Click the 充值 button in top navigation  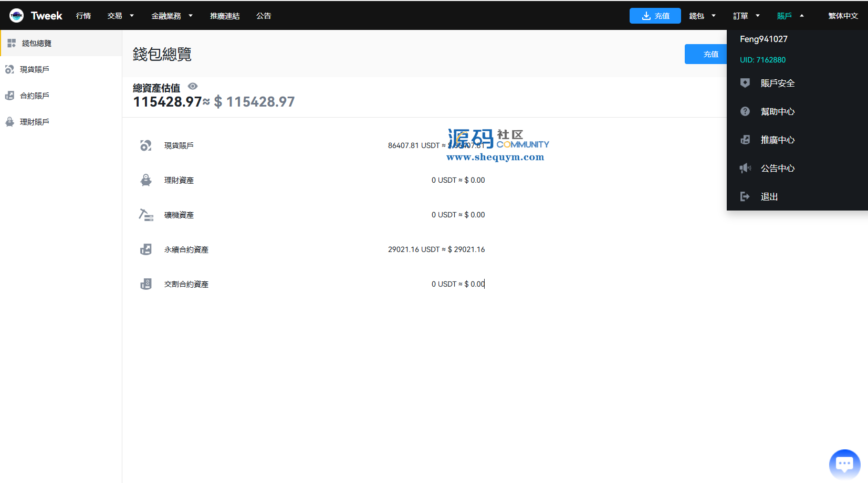[655, 16]
